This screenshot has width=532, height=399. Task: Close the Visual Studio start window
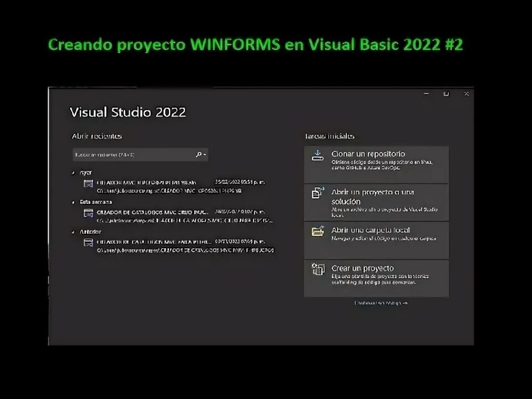tap(467, 94)
